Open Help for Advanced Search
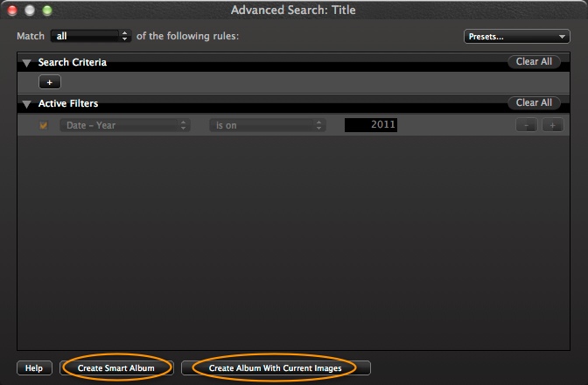The width and height of the screenshot is (588, 385). point(34,368)
